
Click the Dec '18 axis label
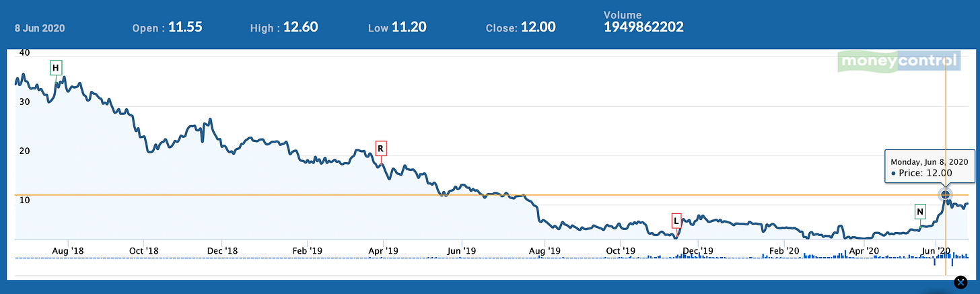point(223,250)
